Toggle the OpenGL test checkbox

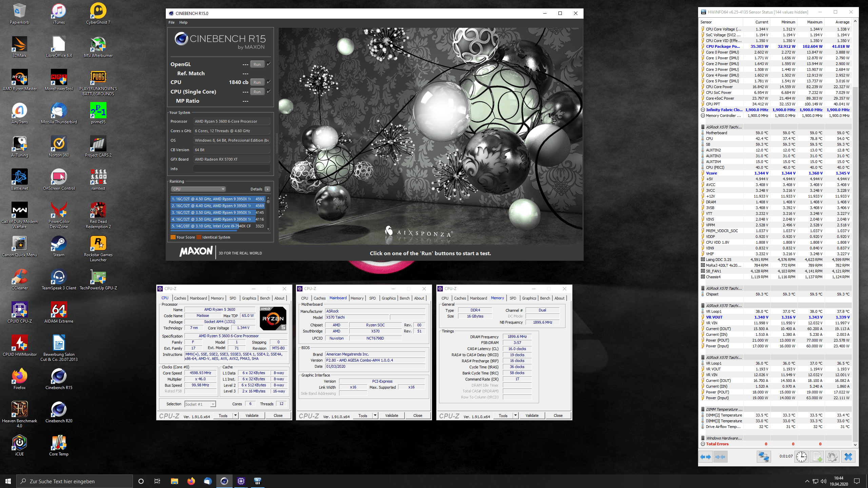tap(269, 64)
